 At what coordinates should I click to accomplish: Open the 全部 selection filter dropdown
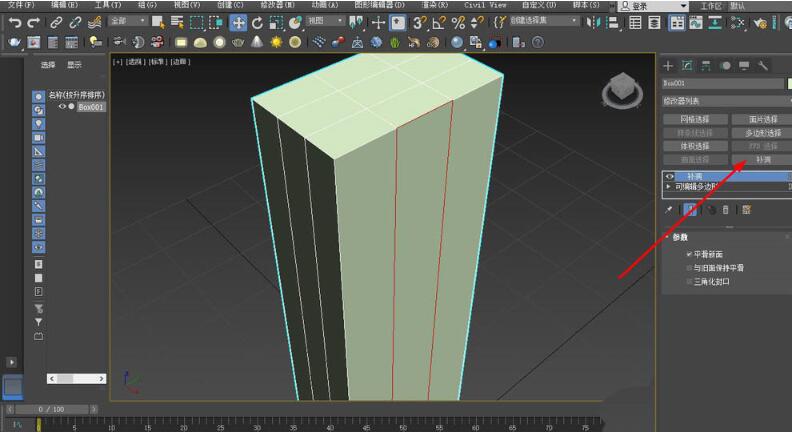[128, 21]
